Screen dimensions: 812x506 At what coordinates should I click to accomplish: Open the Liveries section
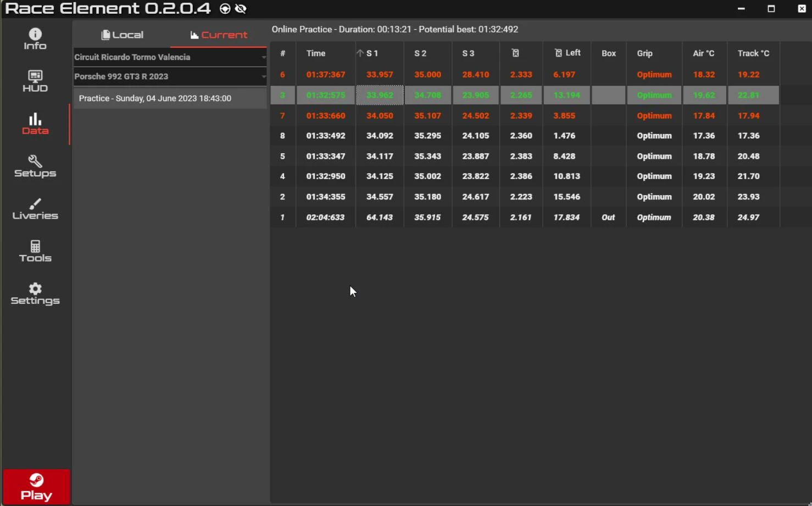(35, 209)
